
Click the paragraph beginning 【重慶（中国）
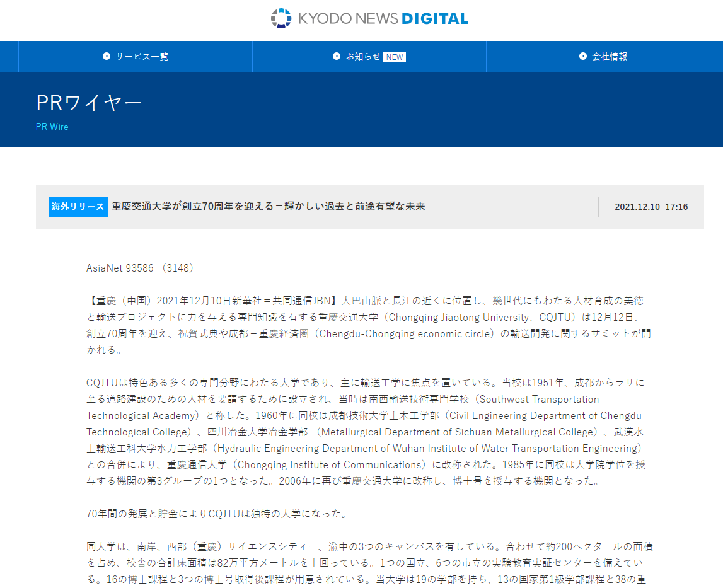[369, 325]
